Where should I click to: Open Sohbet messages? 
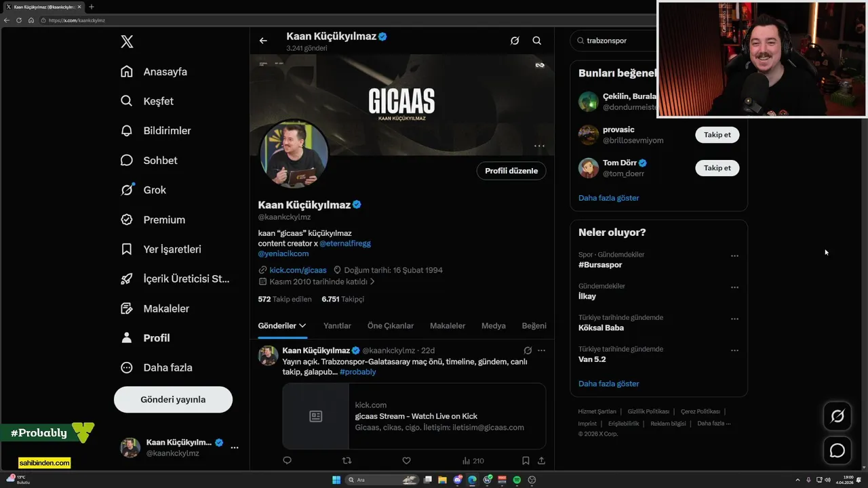click(x=149, y=161)
